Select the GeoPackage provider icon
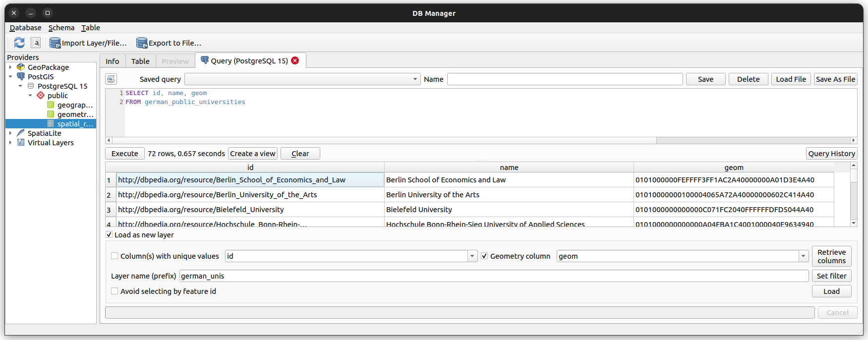 21,67
